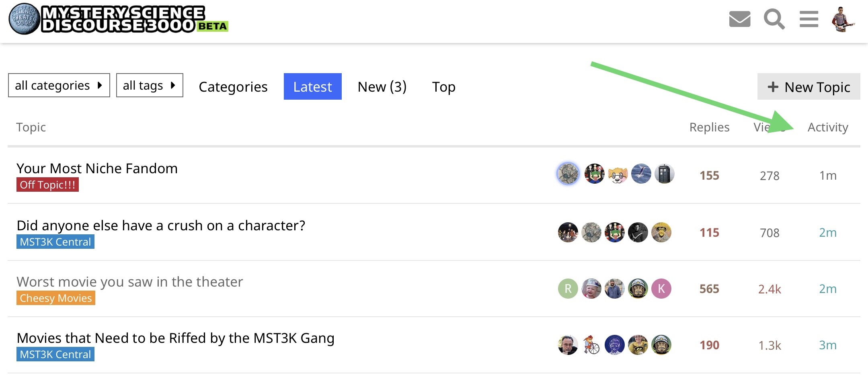
Task: Click the New Topic button
Action: point(808,86)
